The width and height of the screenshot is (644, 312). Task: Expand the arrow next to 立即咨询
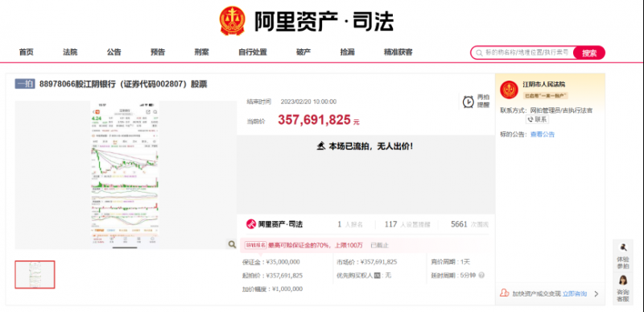click(597, 293)
